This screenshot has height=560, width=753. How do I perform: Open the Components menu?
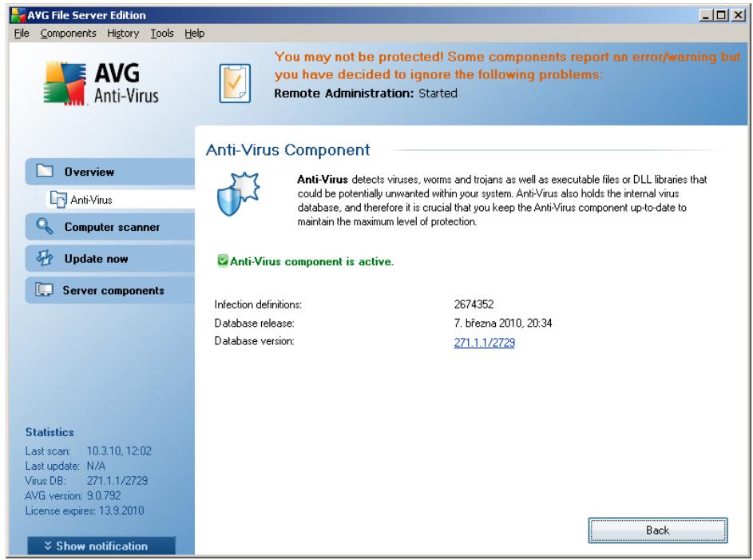68,33
